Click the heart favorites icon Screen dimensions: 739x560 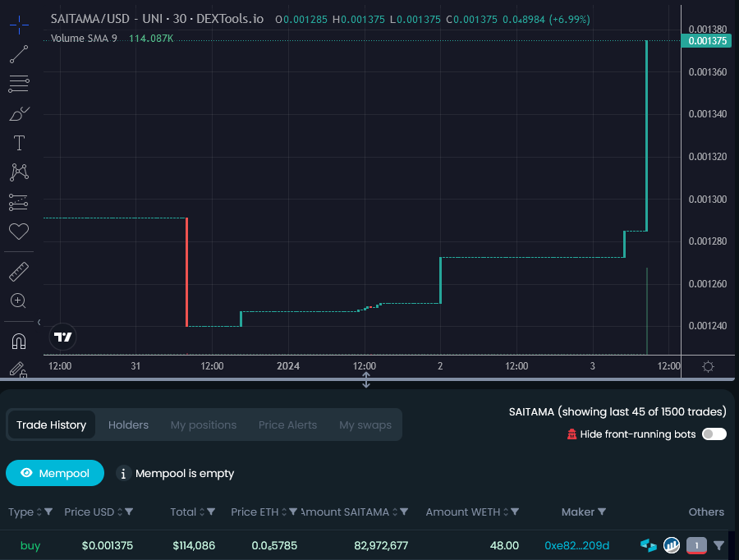(x=19, y=232)
